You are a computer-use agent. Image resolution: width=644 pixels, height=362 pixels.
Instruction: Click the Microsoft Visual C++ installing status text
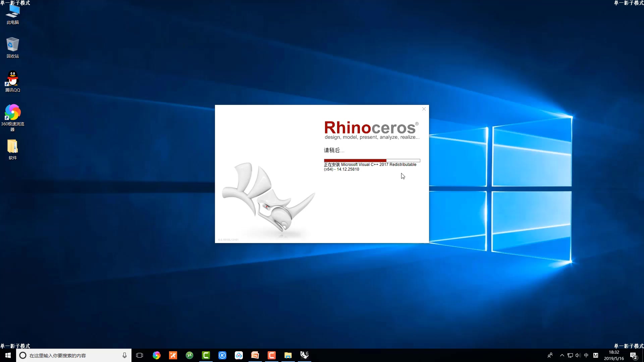click(370, 167)
